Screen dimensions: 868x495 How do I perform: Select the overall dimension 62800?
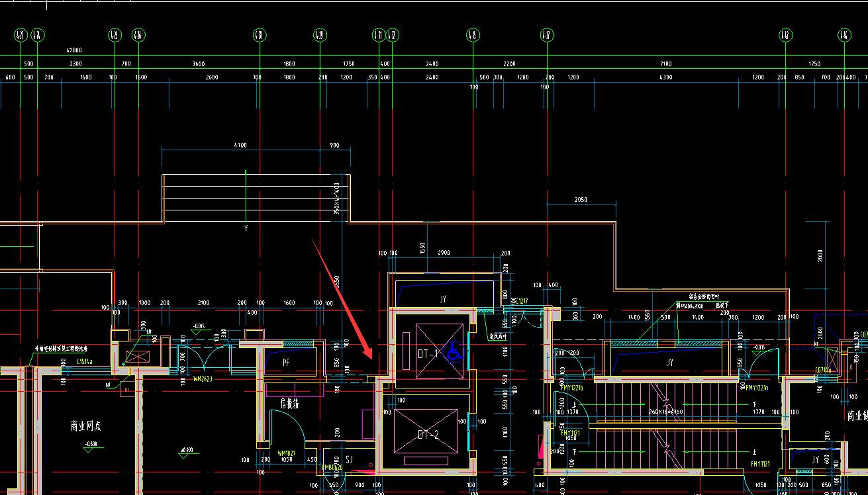point(73,50)
